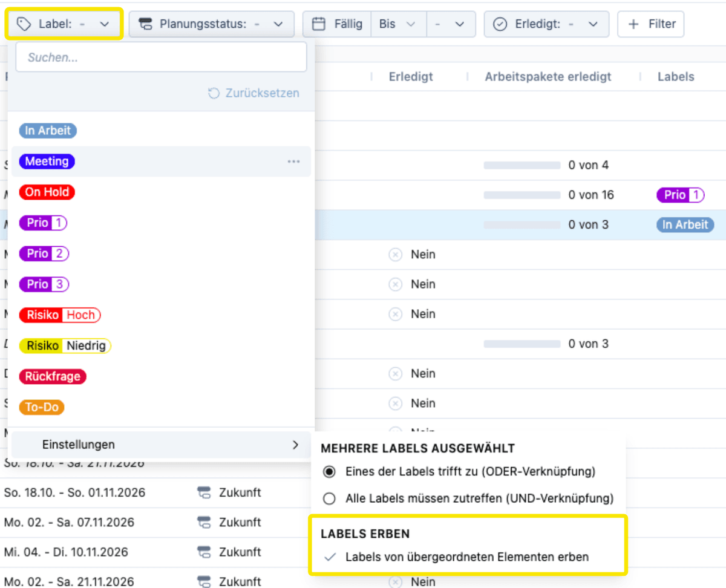Click the 0 von 16 progress bar
This screenshot has height=588, width=726.
(522, 195)
